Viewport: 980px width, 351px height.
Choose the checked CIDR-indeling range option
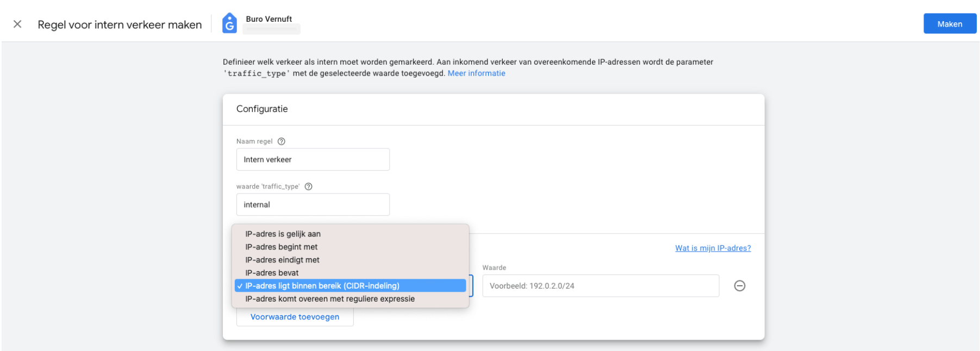click(x=322, y=286)
